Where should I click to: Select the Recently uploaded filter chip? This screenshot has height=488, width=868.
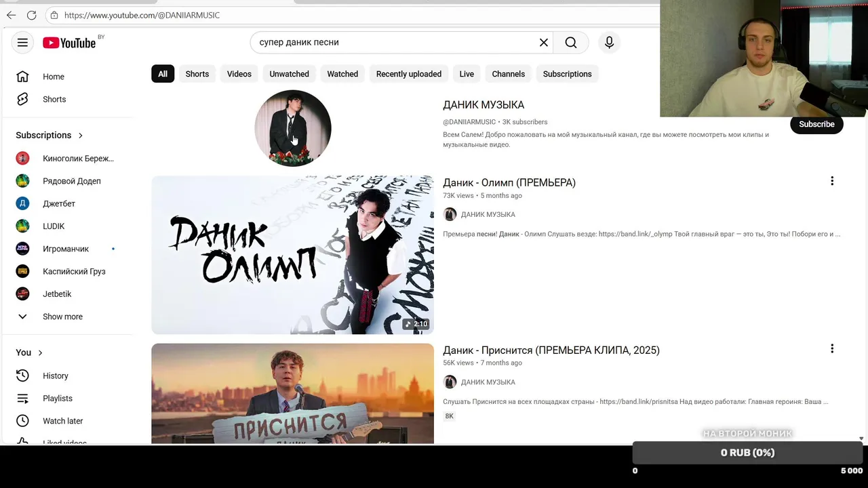point(409,74)
